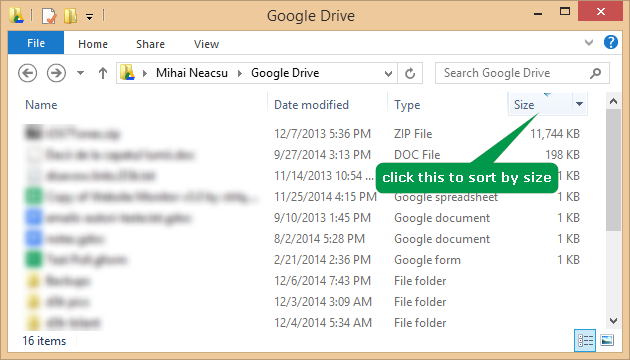Expand the ribbon with the chevron

pos(589,42)
